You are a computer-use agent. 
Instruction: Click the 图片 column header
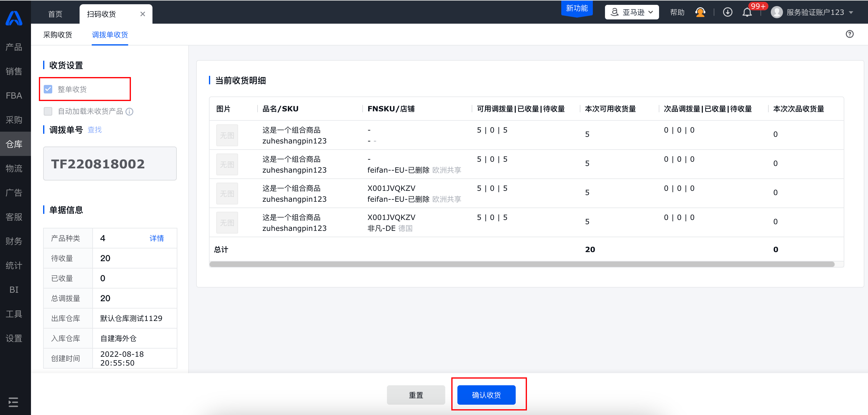coord(223,109)
